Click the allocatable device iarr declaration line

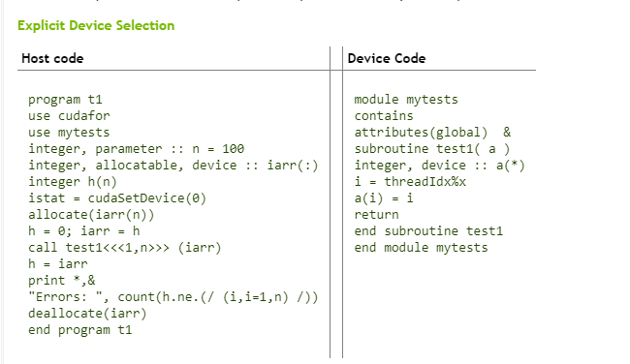(173, 166)
